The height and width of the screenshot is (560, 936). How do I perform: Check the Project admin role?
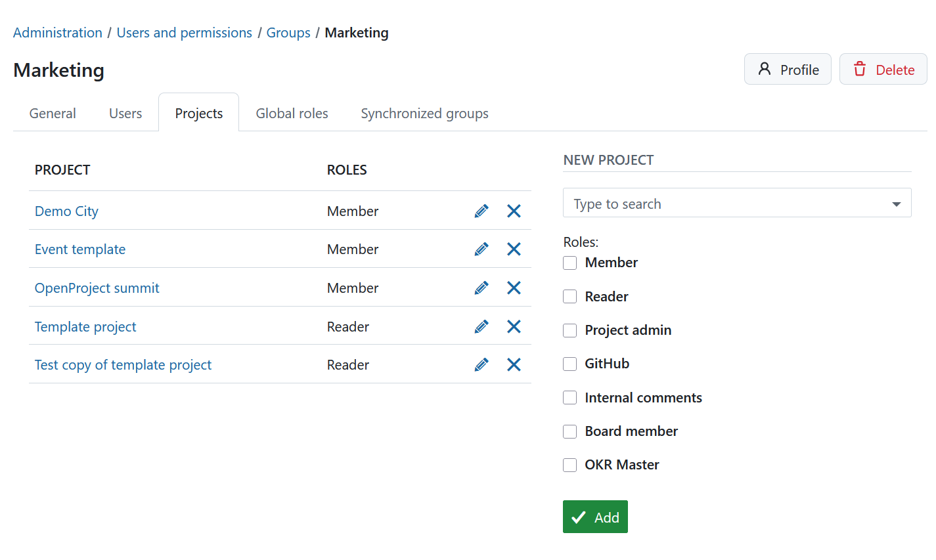569,330
